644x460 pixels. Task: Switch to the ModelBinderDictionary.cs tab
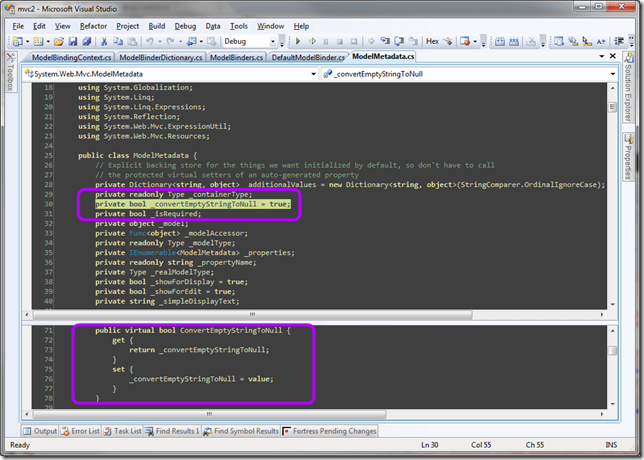point(161,57)
